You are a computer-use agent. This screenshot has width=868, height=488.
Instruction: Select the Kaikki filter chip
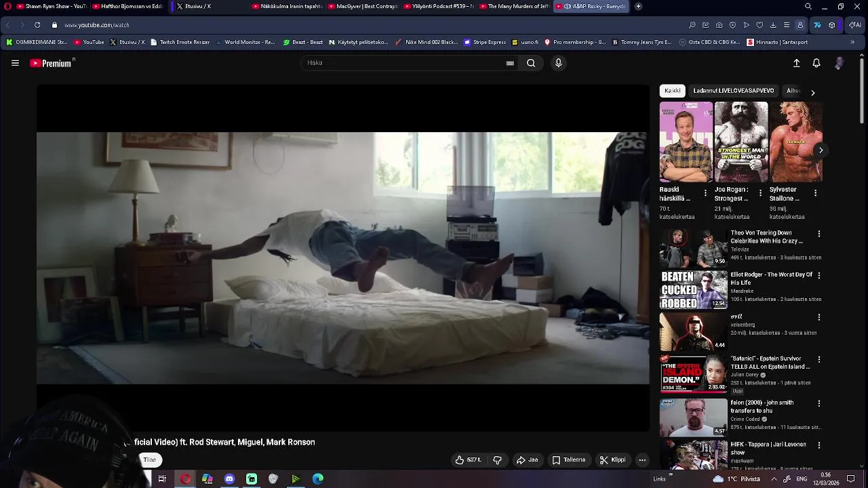click(x=673, y=91)
